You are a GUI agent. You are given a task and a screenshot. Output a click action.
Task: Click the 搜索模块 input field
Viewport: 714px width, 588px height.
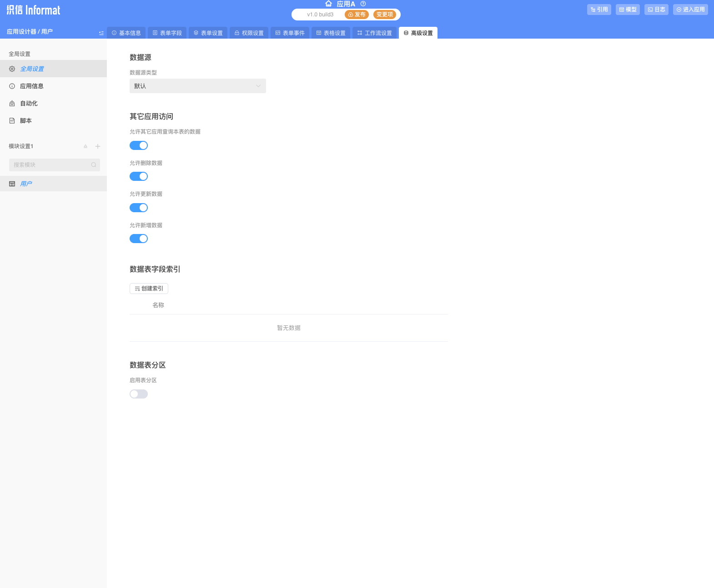50,165
